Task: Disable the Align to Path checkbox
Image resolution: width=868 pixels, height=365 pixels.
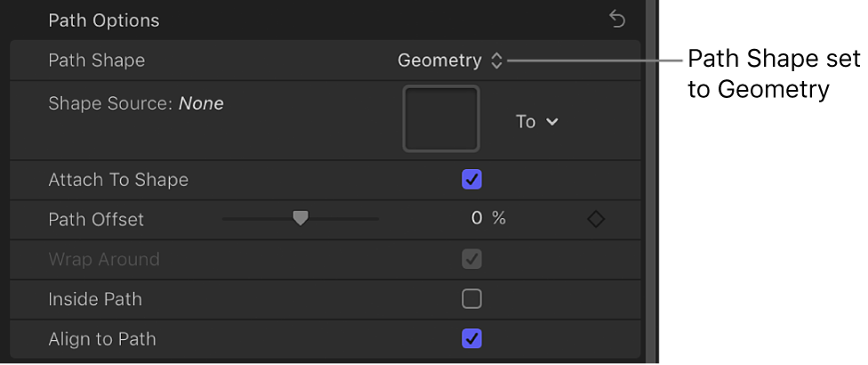Action: coord(472,338)
